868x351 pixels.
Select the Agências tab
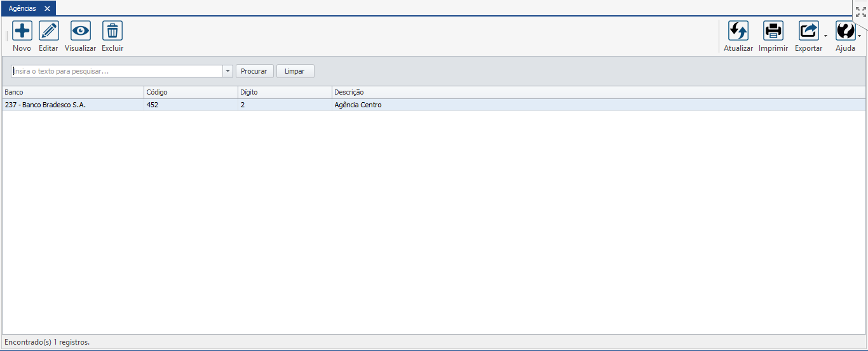[22, 8]
